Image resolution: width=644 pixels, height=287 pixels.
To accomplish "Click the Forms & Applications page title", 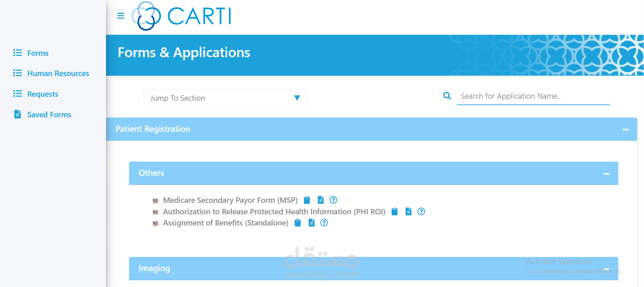I will click(x=184, y=53).
